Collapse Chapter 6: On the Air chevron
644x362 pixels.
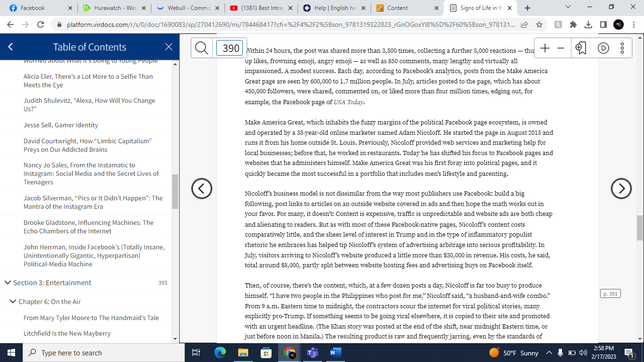tap(13, 302)
